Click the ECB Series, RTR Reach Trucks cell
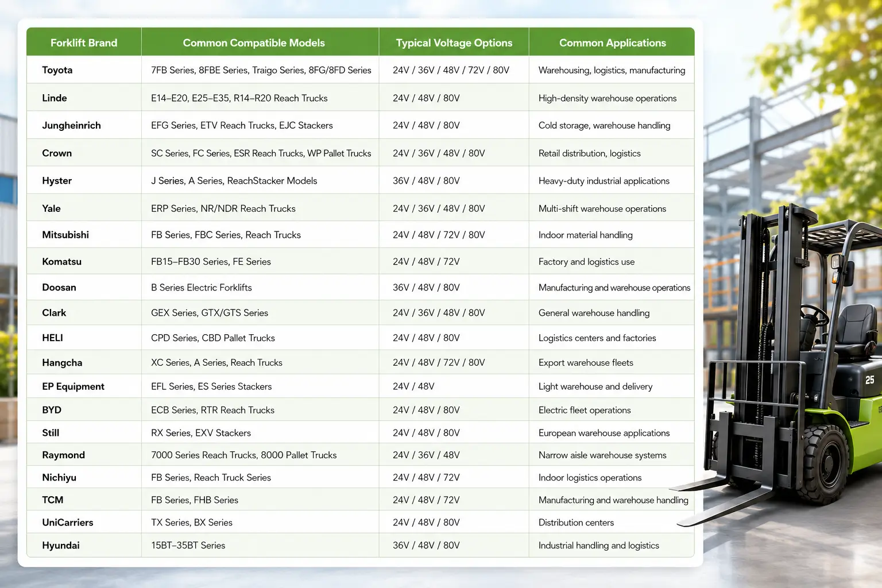Image resolution: width=882 pixels, height=588 pixels. [260, 410]
